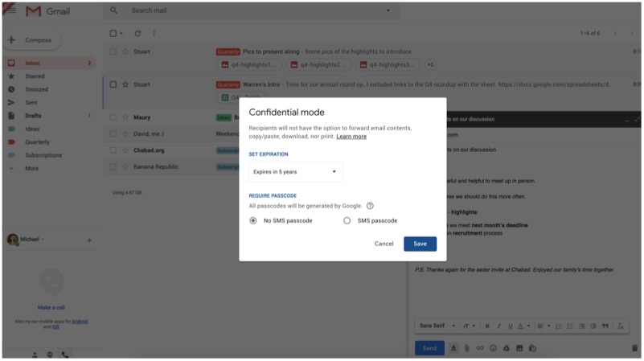
Task: Insert a link with the link icon
Action: point(480,348)
